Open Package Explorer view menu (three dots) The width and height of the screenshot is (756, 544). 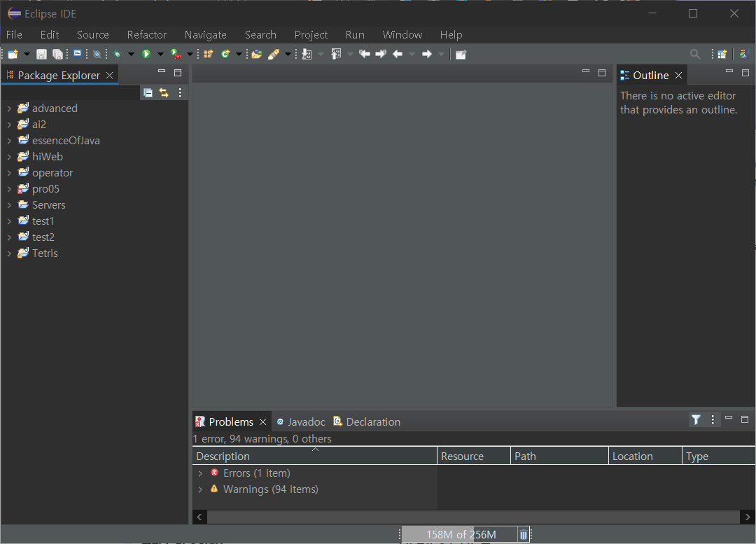point(180,92)
